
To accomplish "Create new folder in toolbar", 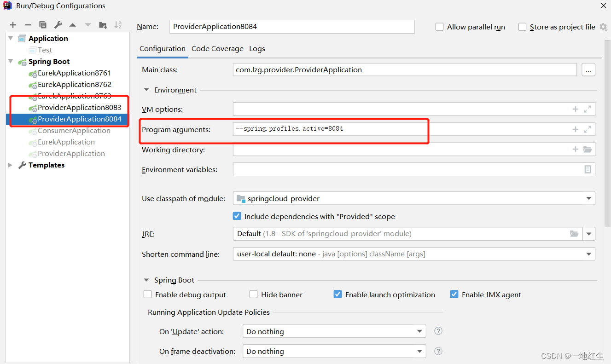I will (x=103, y=25).
